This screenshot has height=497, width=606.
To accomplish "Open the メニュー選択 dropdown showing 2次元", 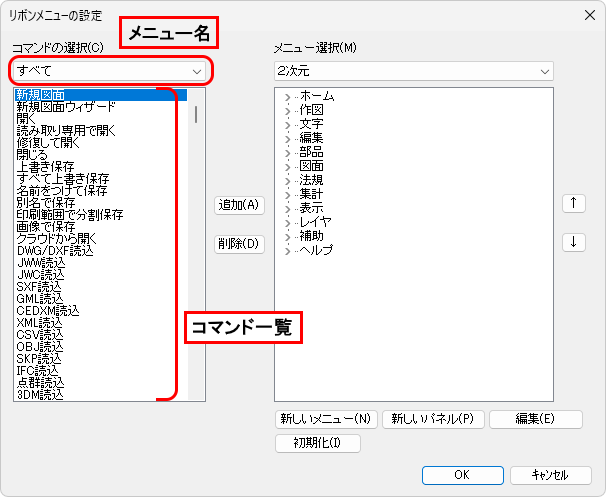I will pyautogui.click(x=414, y=71).
